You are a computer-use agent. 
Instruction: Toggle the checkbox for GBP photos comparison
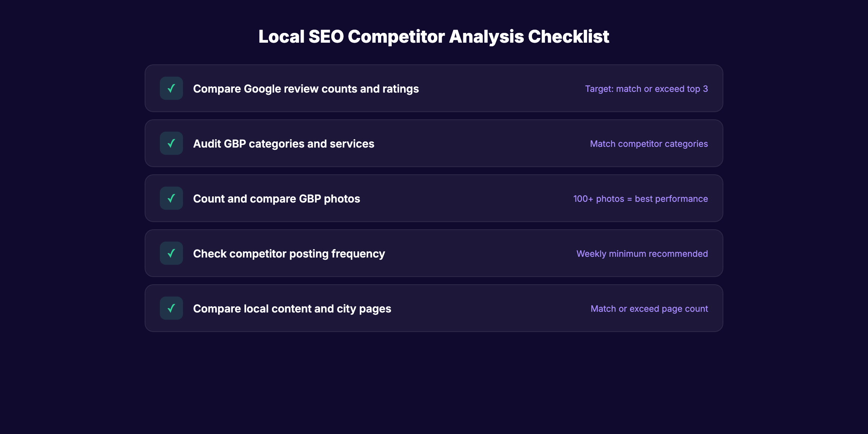click(171, 198)
